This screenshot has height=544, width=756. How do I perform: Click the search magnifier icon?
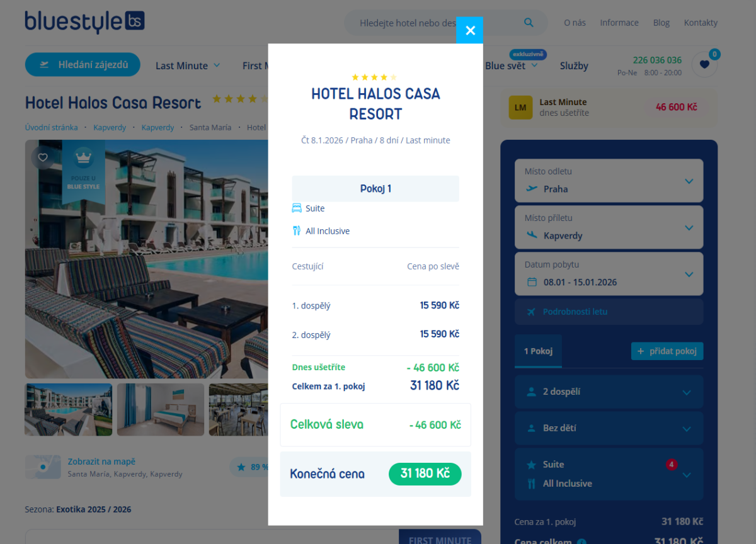pyautogui.click(x=529, y=23)
